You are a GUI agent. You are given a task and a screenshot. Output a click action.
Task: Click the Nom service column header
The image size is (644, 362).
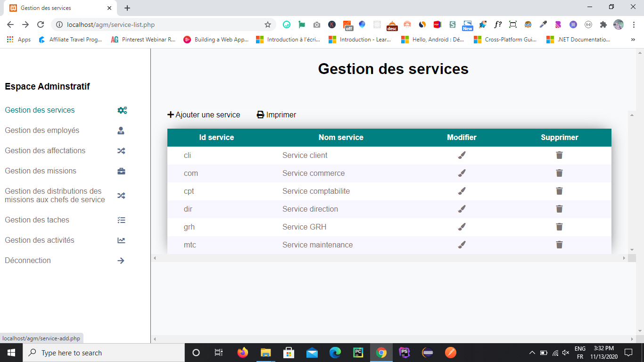pyautogui.click(x=341, y=137)
